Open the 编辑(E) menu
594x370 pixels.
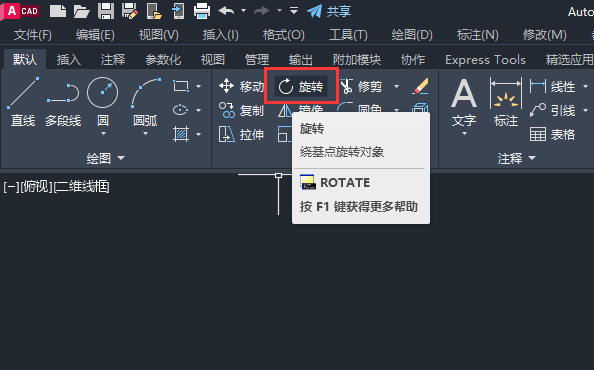[95, 35]
